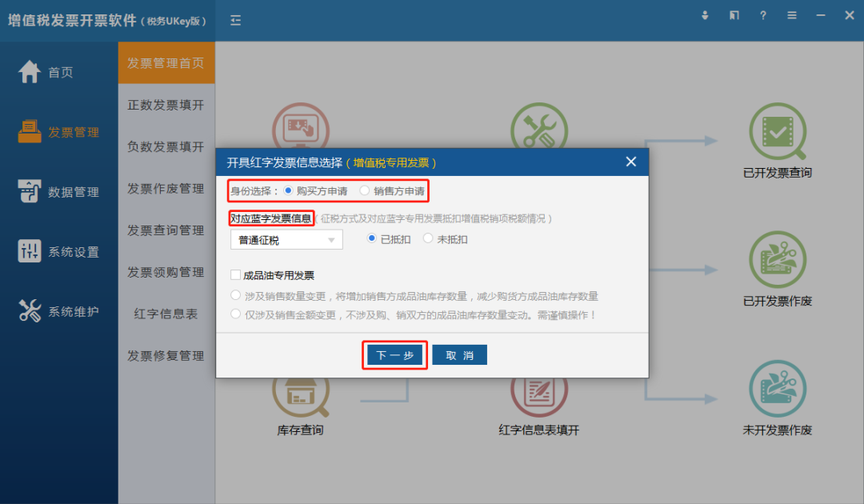Click the download arrow icon in title bar
864x504 pixels.
[x=706, y=15]
